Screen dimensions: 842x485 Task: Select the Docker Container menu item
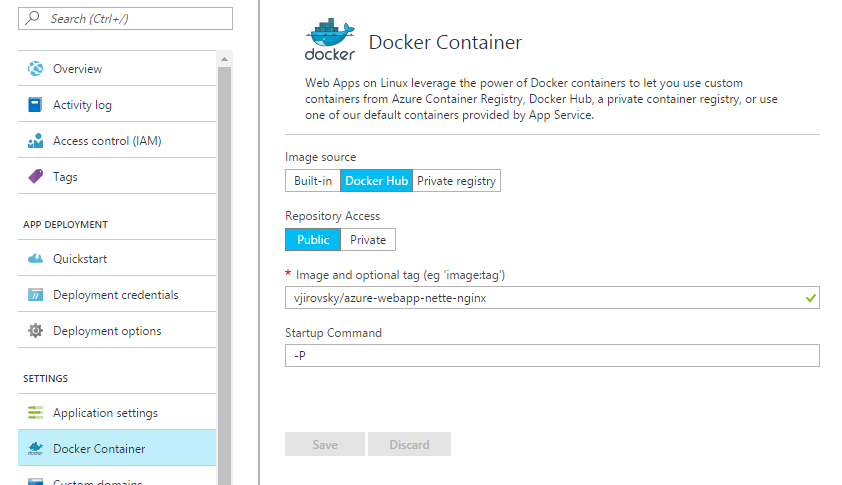[x=117, y=448]
